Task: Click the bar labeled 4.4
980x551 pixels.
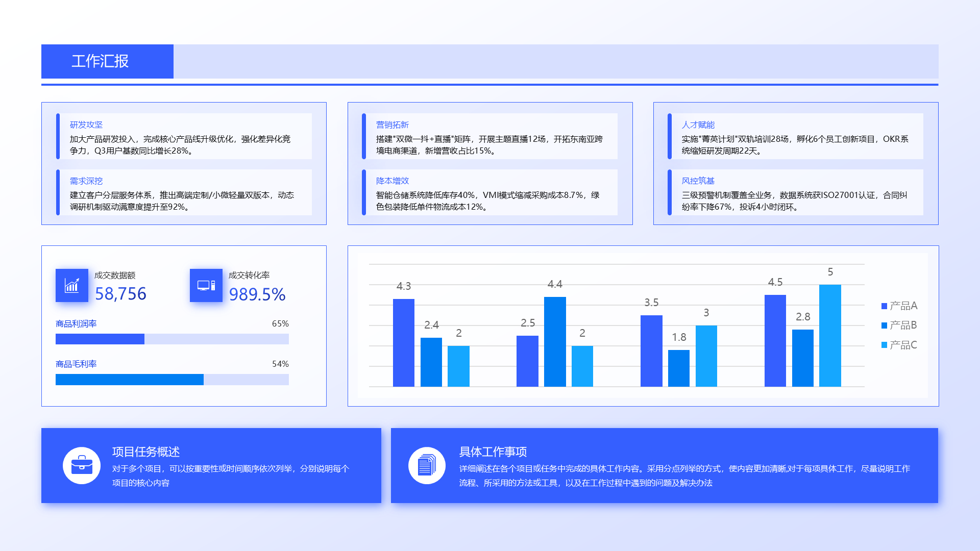Action: [555, 342]
